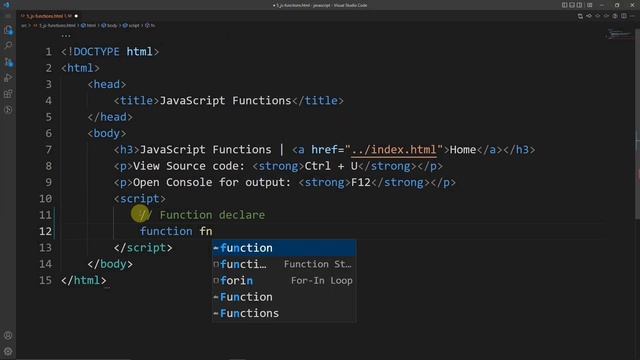The height and width of the screenshot is (360, 640).
Task: Click the script breadcrumb segment
Action: 134,25
